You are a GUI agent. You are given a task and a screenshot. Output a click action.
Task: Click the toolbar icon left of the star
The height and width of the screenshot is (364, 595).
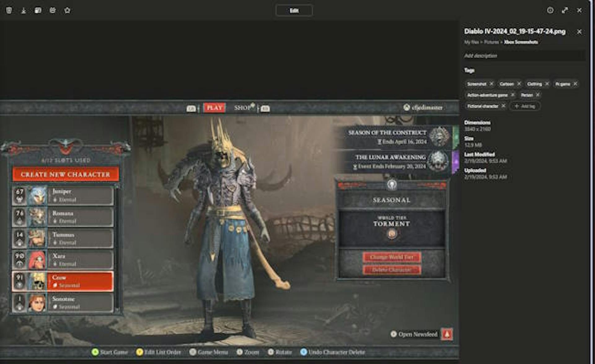pos(53,11)
